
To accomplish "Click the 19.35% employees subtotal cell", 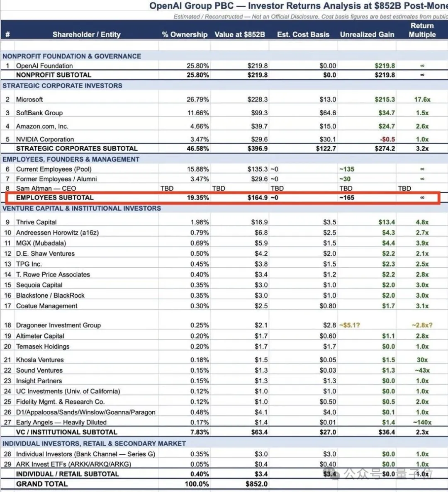I will [197, 198].
